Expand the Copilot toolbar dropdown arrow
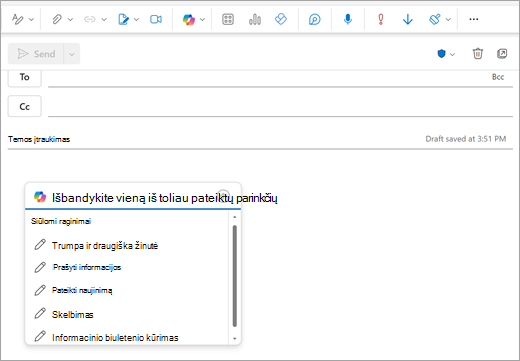 point(202,19)
